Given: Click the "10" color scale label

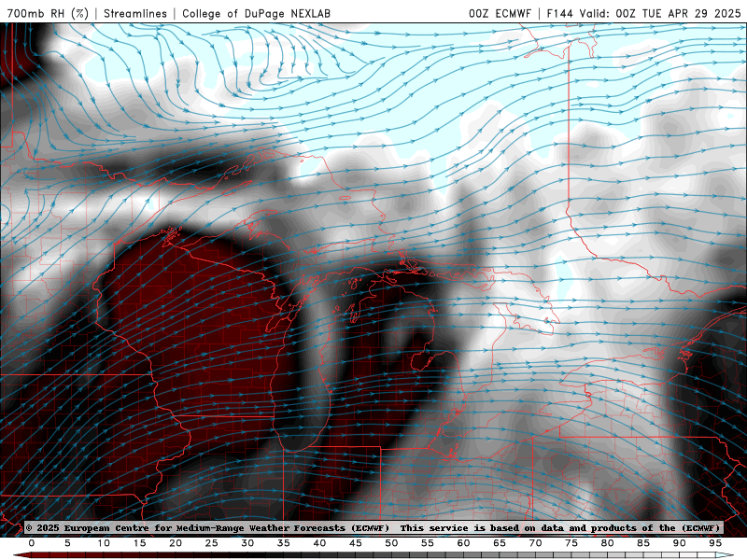Looking at the screenshot, I should click(x=104, y=543).
